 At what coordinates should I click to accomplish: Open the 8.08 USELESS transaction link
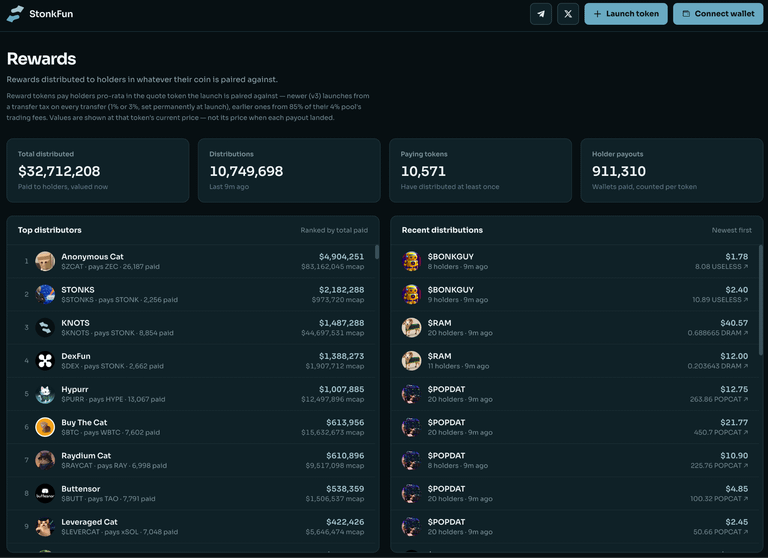721,267
